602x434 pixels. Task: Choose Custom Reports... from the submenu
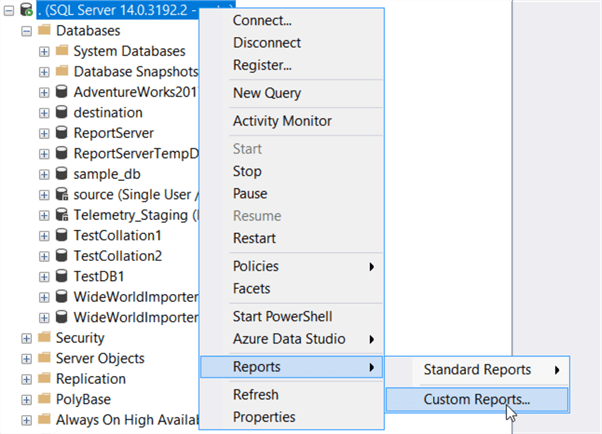coord(477,399)
